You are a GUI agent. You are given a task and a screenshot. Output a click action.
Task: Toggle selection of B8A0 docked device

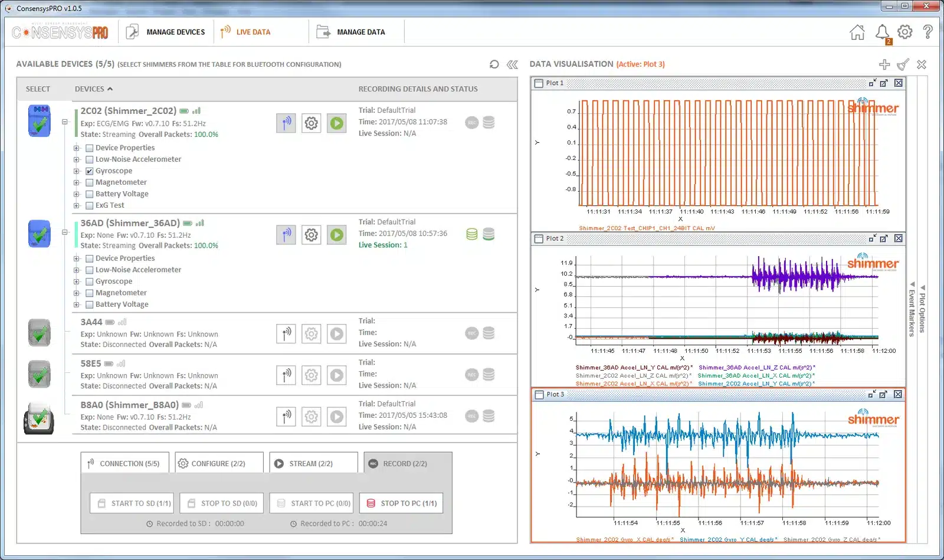pyautogui.click(x=39, y=420)
